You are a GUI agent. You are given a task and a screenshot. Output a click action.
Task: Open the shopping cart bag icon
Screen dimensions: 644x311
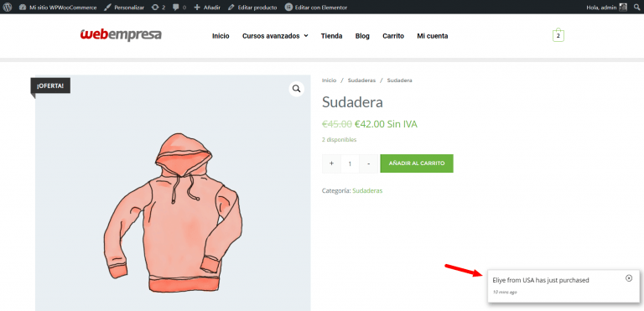pyautogui.click(x=558, y=35)
